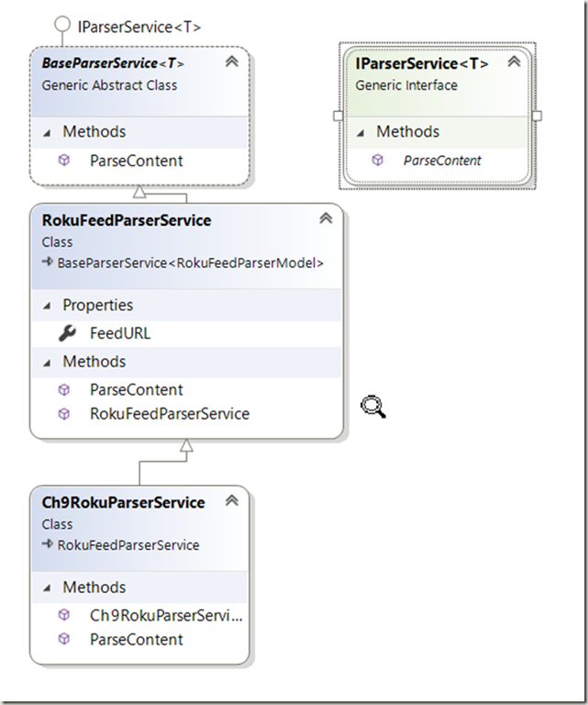
Task: Click the ParseContent method icon in RokuFeedParserService
Action: click(64, 389)
